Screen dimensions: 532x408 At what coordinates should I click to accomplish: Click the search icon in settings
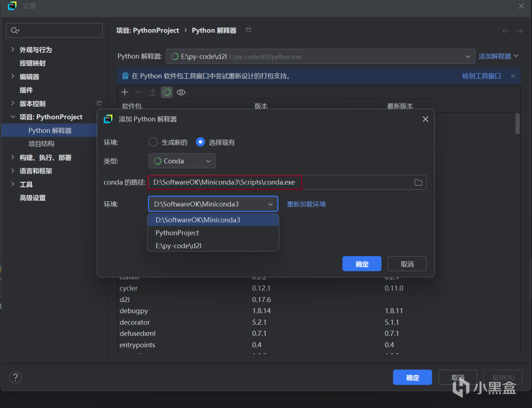(x=15, y=30)
